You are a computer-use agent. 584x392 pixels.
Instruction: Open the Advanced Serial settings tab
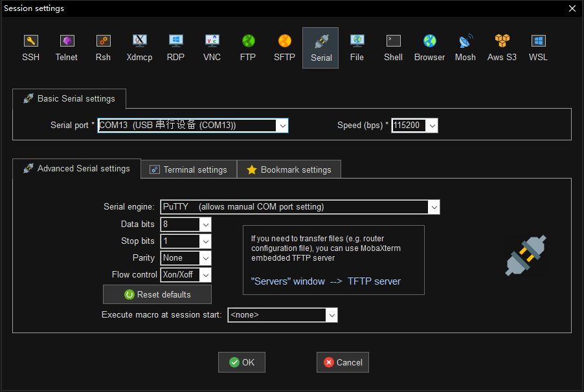(x=77, y=169)
